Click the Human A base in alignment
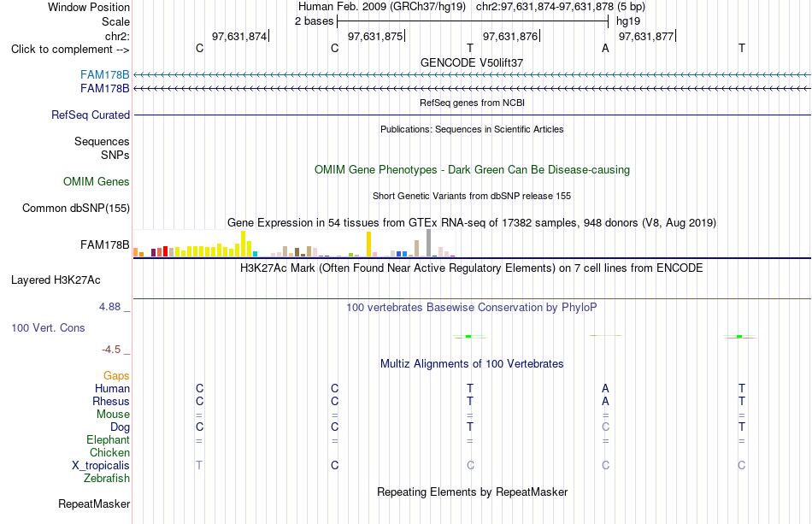 click(x=605, y=388)
